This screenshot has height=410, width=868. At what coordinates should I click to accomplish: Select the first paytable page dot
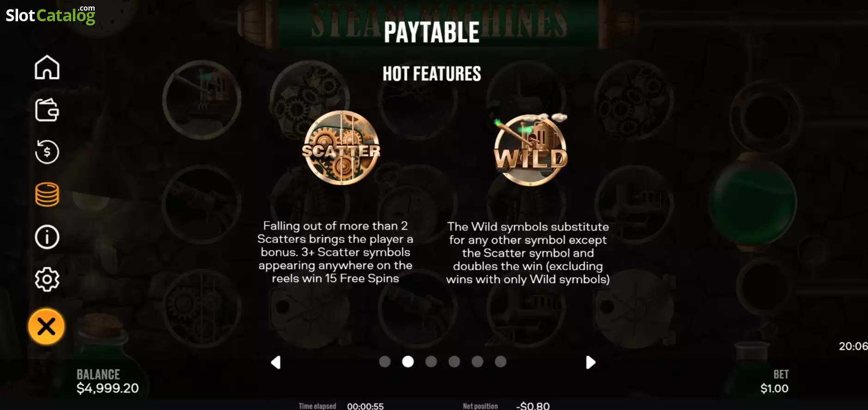coord(385,362)
